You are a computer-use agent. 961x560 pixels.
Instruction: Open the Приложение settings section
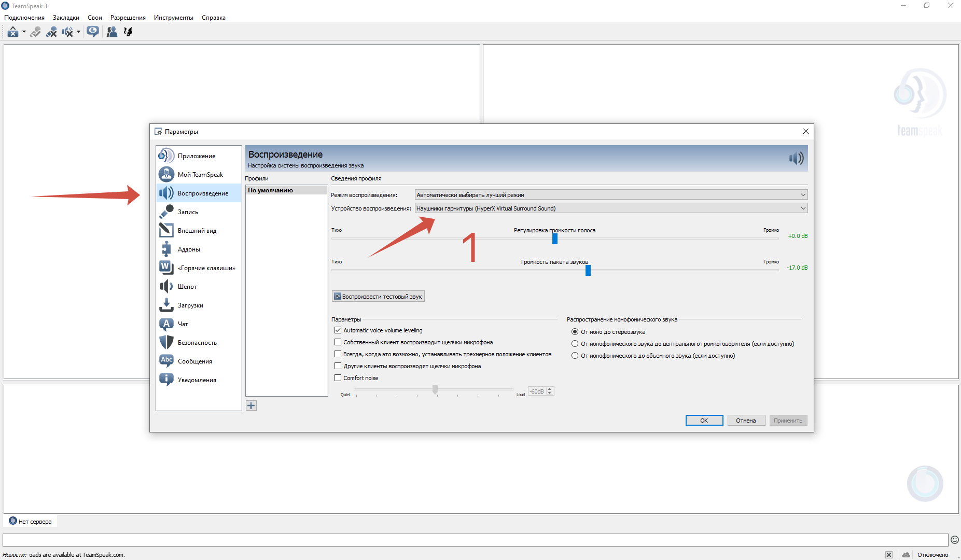coord(199,156)
